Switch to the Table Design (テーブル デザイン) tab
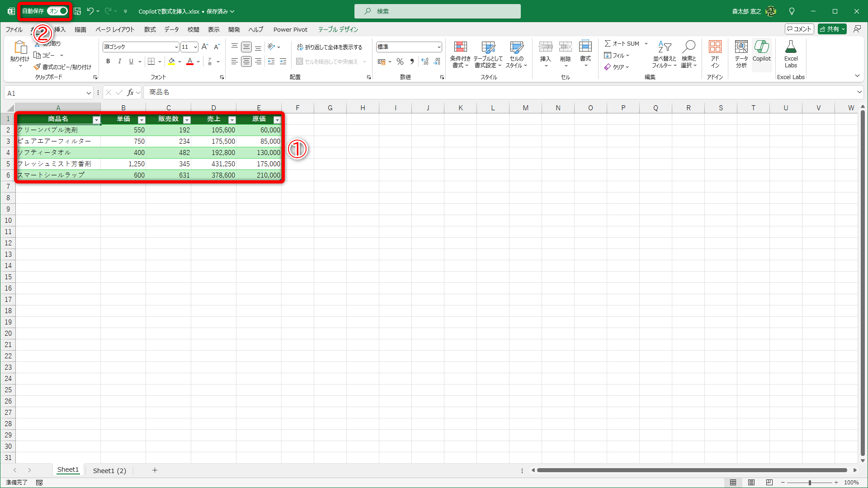 pyautogui.click(x=338, y=29)
